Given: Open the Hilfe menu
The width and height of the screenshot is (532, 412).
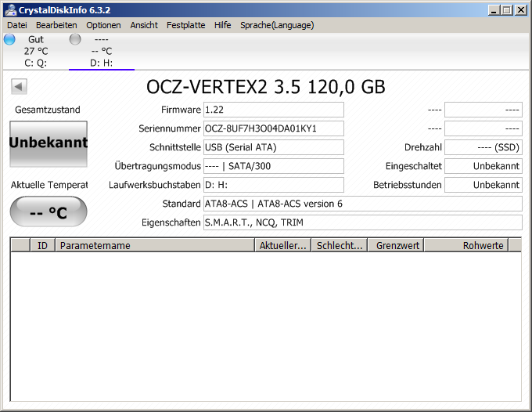Looking at the screenshot, I should click(222, 25).
